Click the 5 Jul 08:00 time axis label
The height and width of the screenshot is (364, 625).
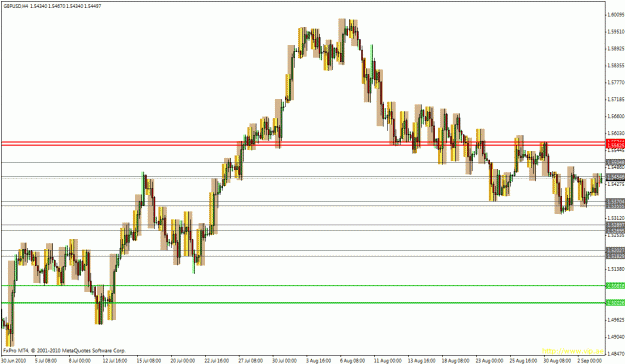(45, 361)
